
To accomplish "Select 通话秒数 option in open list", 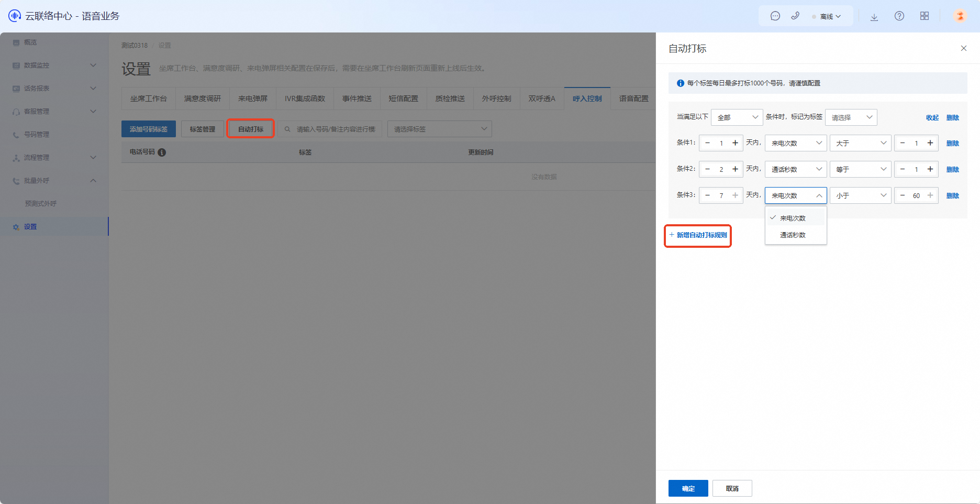I will tap(796, 235).
